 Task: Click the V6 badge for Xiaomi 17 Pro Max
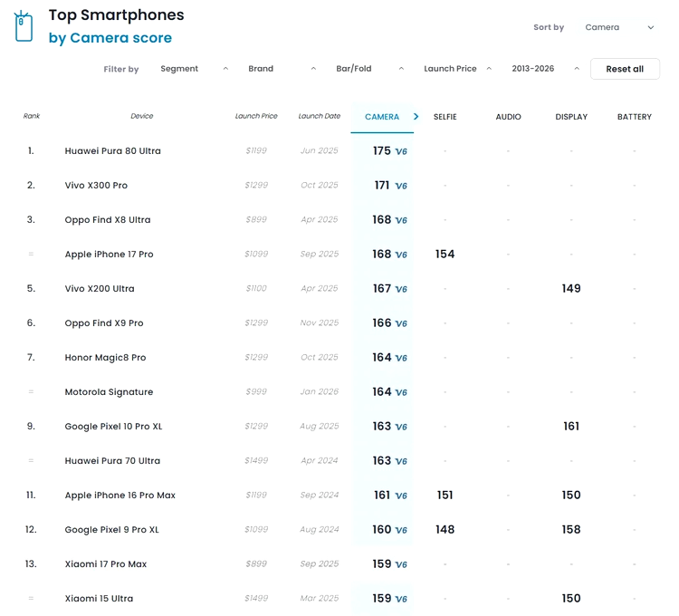click(x=401, y=565)
